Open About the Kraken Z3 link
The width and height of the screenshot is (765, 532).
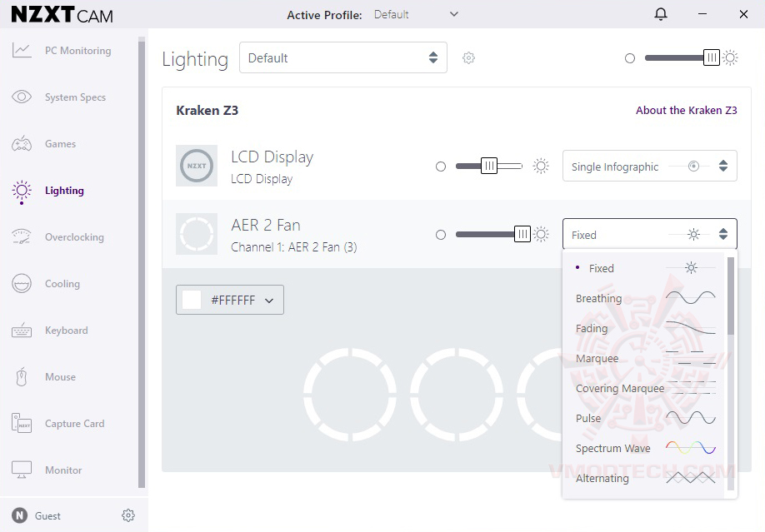pos(686,110)
